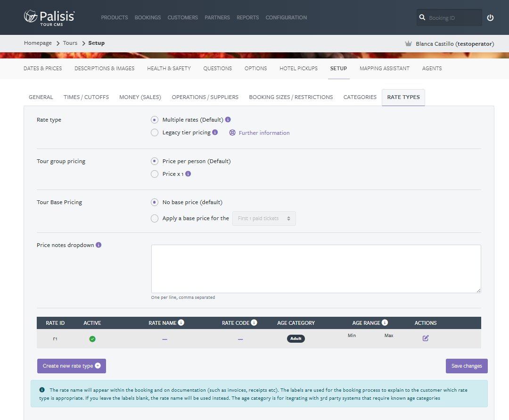Open the OPERATIONS / SUPPLIERS sub-tab

(205, 97)
